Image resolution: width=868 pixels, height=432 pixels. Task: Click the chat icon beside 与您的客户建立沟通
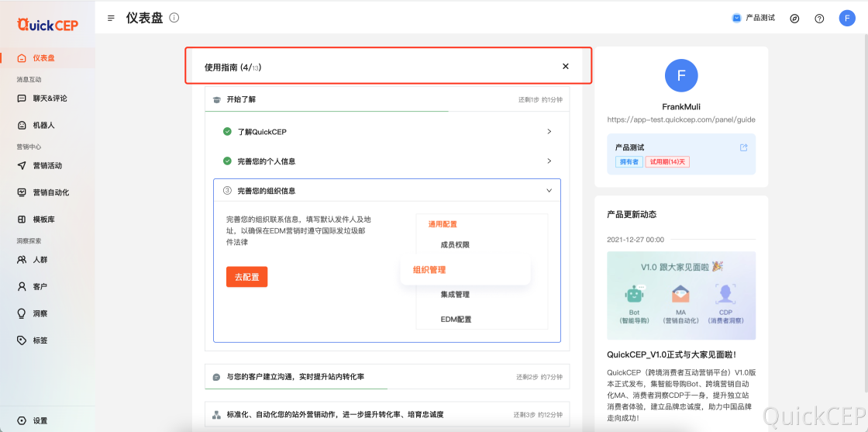click(216, 377)
